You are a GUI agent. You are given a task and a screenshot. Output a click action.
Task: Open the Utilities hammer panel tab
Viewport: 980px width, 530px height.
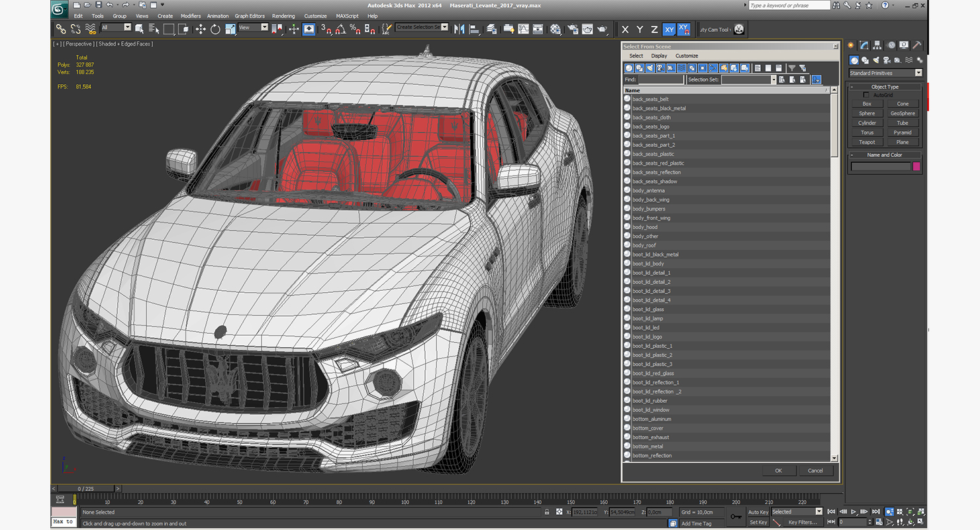tap(917, 45)
